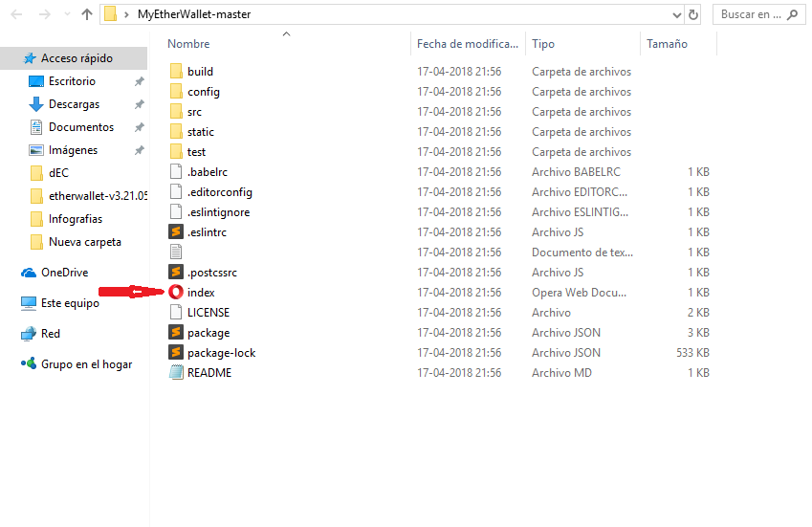
Task: Open etherwallet-v3.21.05 folder in sidebar
Action: (x=98, y=196)
